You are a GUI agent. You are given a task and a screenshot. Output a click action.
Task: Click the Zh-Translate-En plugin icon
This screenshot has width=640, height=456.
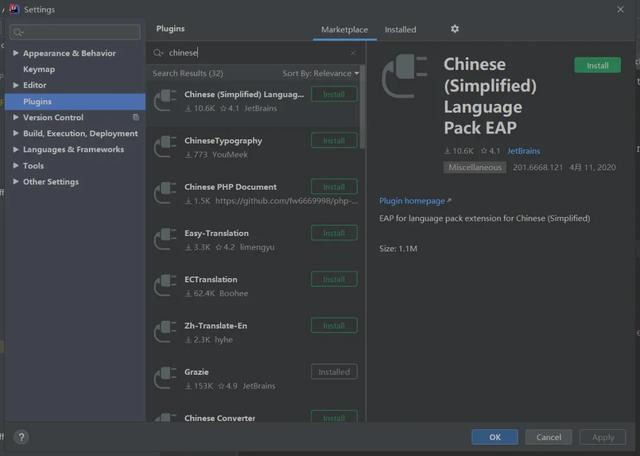coord(165,332)
